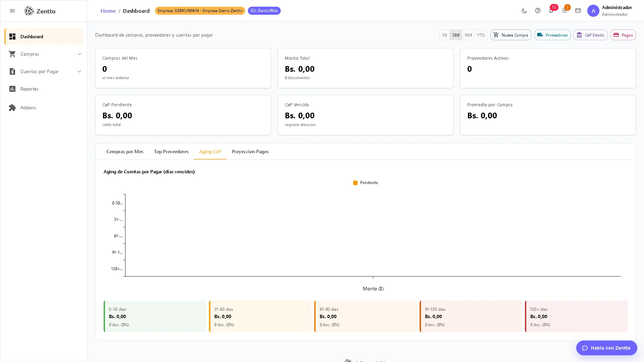
Task: Click the cart icon in Nueva Compra
Action: pyautogui.click(x=496, y=35)
